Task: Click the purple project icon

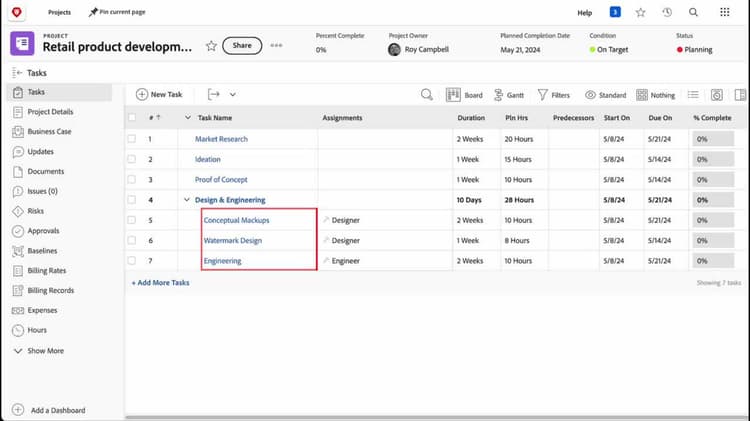Action: tap(22, 44)
